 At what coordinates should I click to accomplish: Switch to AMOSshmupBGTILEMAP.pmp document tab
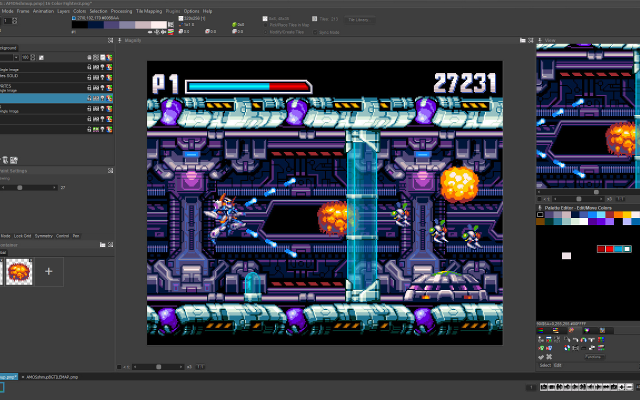coord(52,377)
